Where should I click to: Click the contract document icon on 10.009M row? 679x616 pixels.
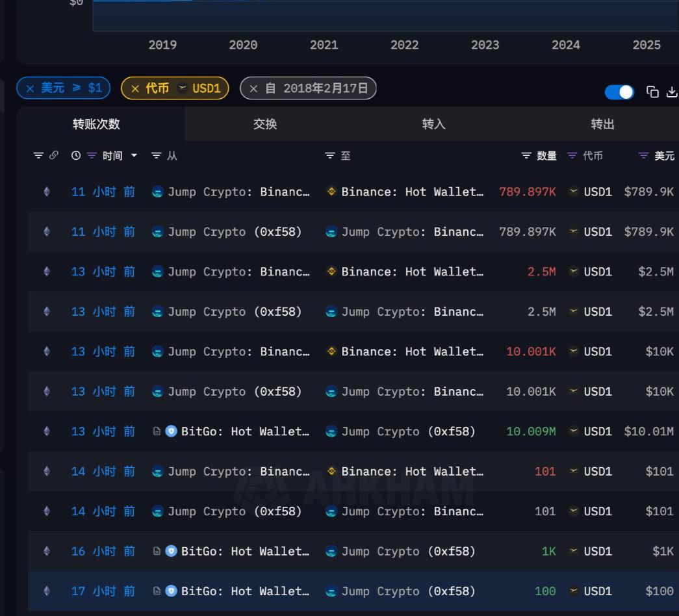[x=157, y=431]
